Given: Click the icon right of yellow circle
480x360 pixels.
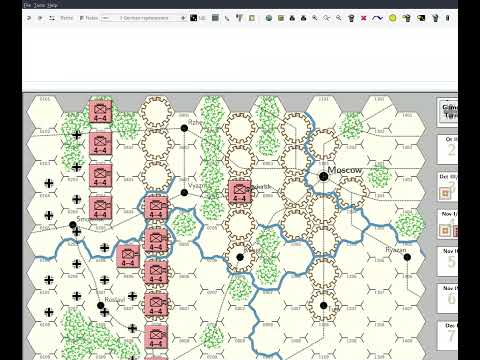Looking at the screenshot, I should coord(407,18).
